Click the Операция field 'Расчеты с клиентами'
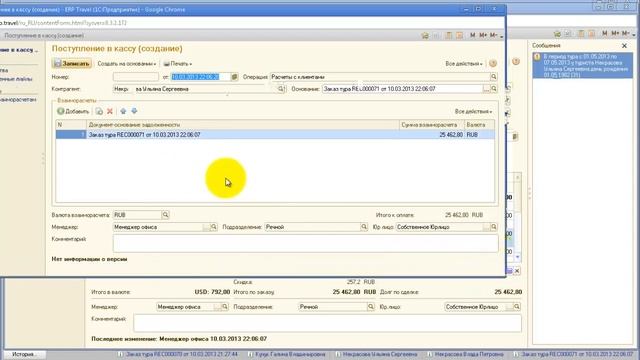 (x=380, y=77)
